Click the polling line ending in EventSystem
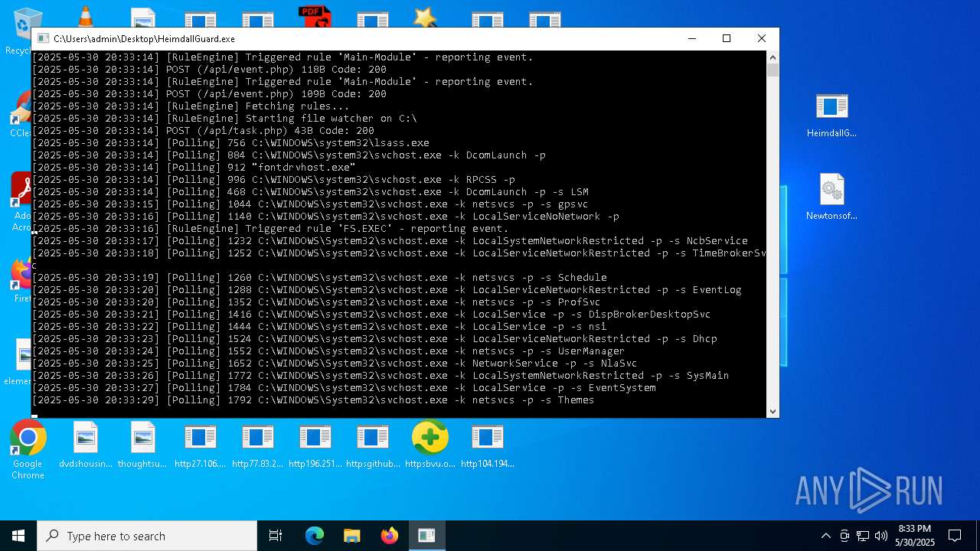 point(344,388)
